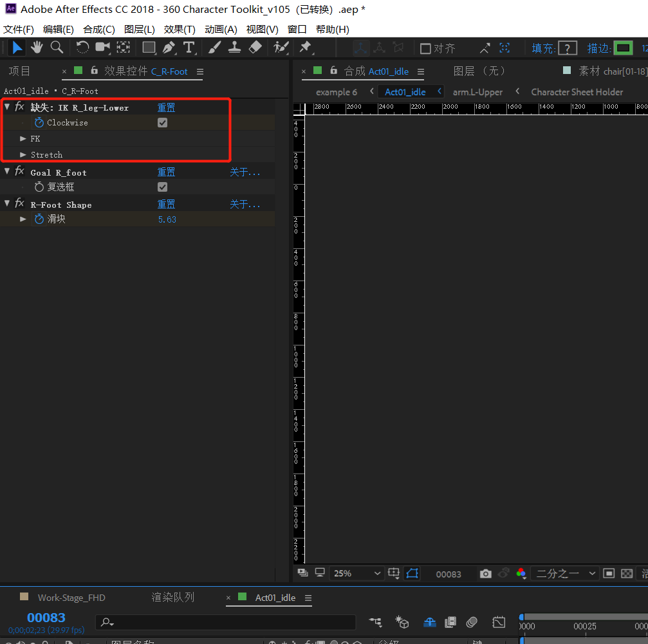Select the Text tool
The image size is (648, 644).
189,48
